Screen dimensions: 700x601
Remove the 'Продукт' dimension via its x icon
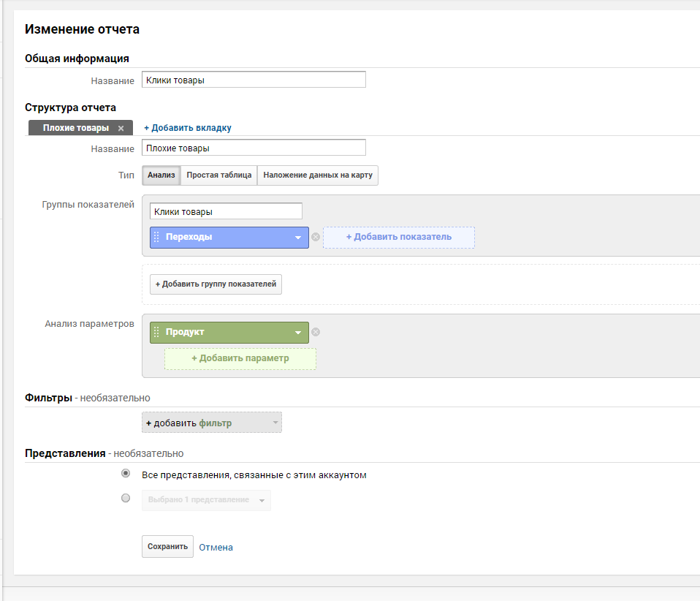click(x=316, y=332)
